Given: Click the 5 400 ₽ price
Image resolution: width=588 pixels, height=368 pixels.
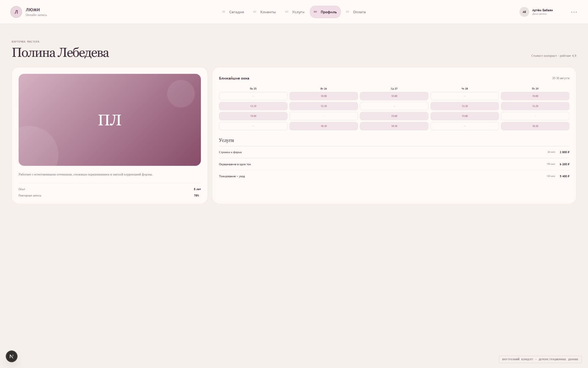Looking at the screenshot, I should (x=564, y=176).
